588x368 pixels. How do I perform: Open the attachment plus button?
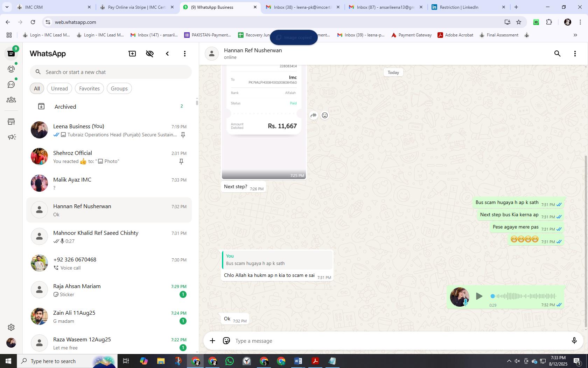[x=212, y=341]
